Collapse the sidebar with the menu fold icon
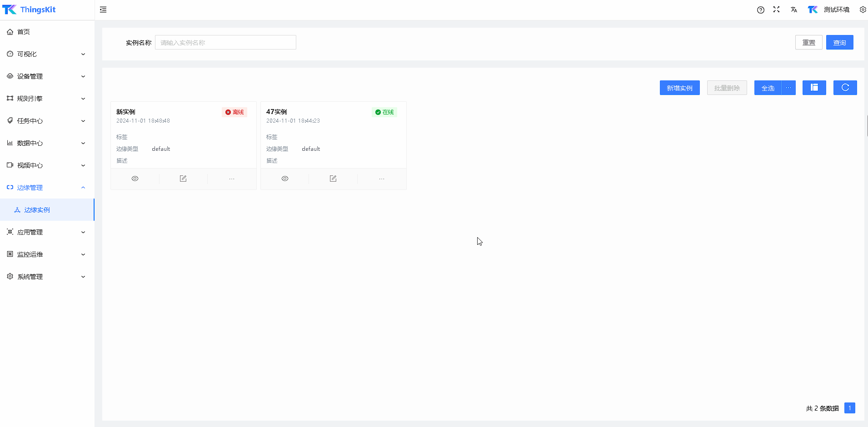 pyautogui.click(x=103, y=10)
